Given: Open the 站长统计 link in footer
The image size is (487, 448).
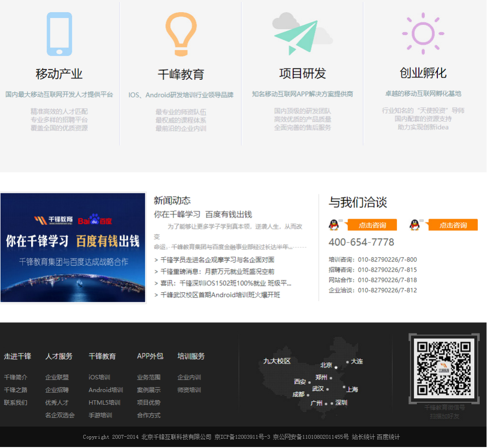Looking at the screenshot, I should coord(364,437).
